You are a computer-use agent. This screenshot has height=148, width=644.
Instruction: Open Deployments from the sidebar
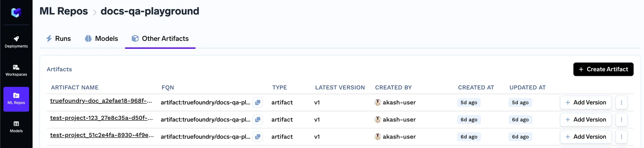click(16, 42)
